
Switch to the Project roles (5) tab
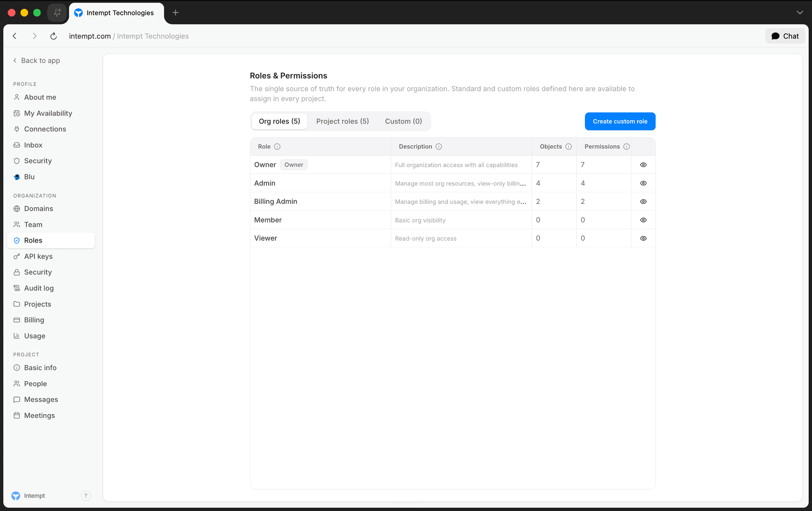coord(343,121)
